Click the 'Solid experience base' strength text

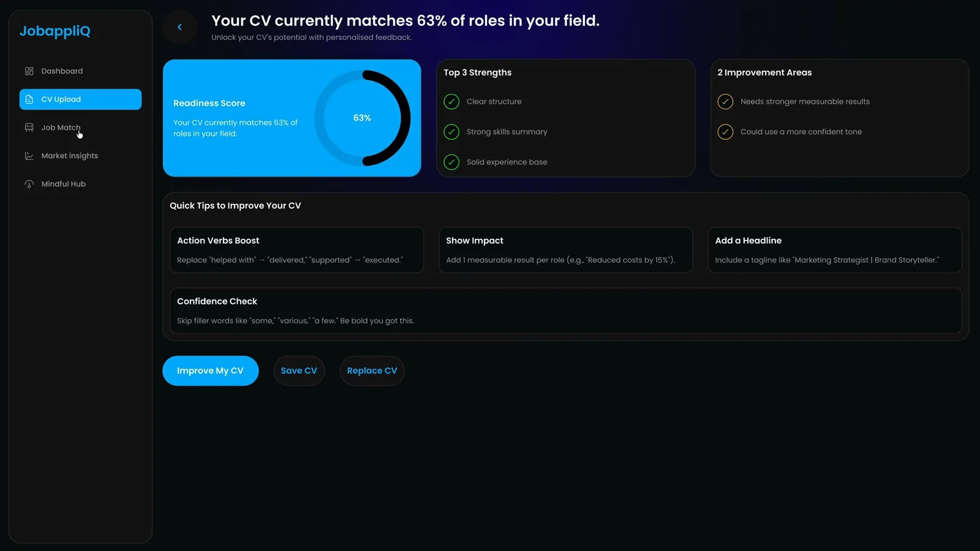click(x=507, y=162)
